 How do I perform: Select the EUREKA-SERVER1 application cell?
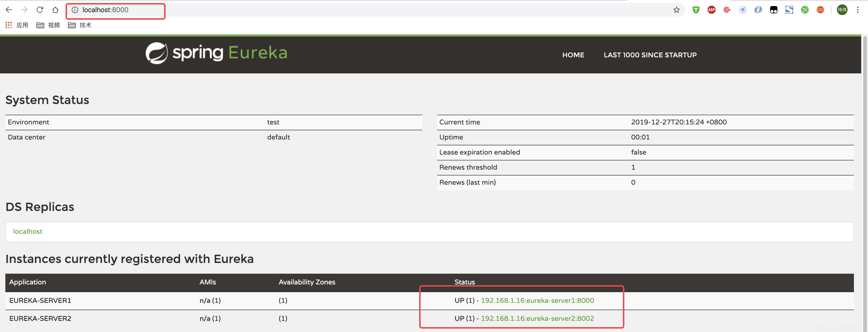pos(40,300)
